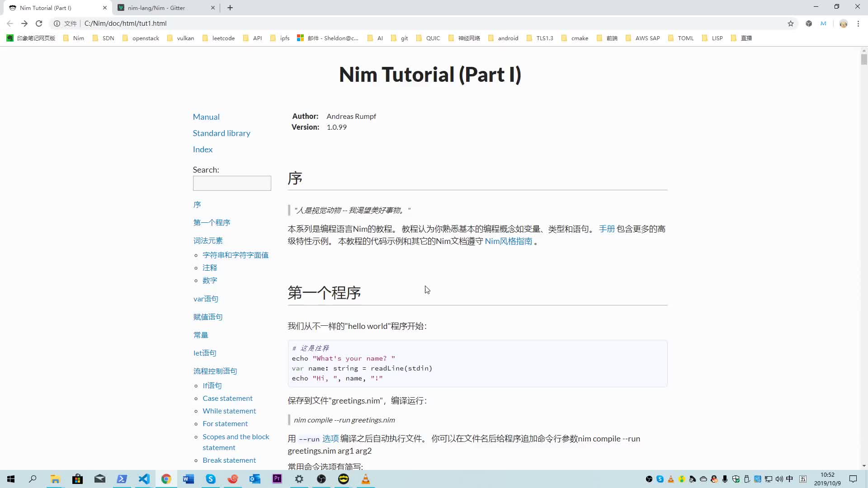This screenshot has width=868, height=488.
Task: Open the notification center icon
Action: pyautogui.click(x=853, y=479)
